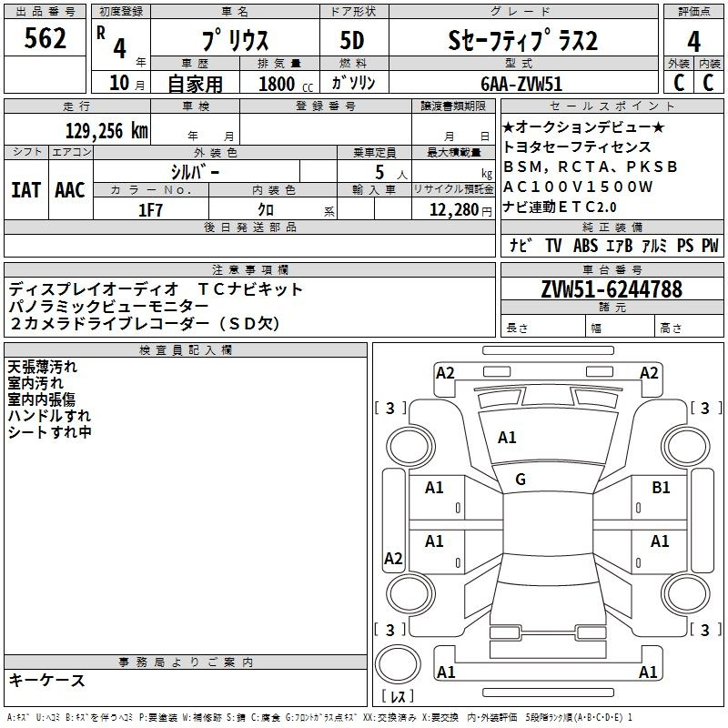Click the IAT shift type field

tap(25, 189)
